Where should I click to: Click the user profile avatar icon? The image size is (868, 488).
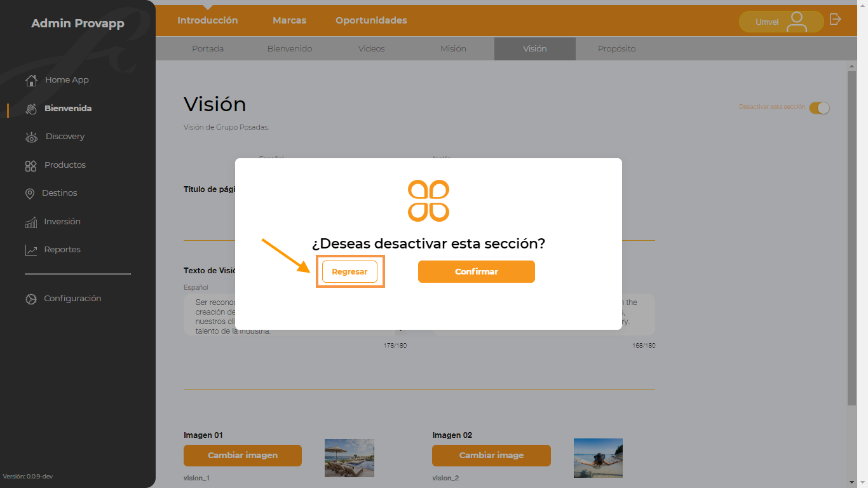[x=796, y=22]
